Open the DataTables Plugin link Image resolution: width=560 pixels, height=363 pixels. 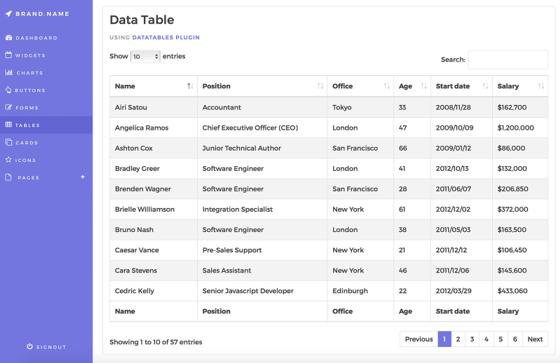166,38
